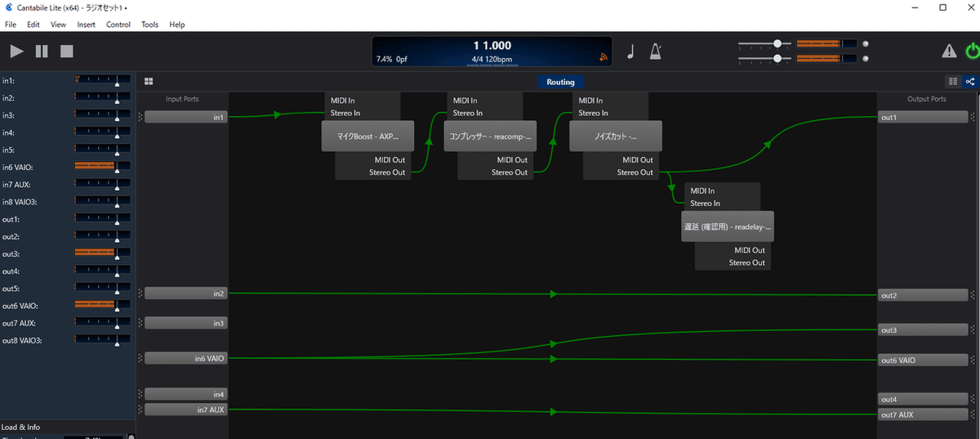Viewport: 980px width, 439px height.
Task: Click the drag handle beside in6 VAIO port
Action: pyautogui.click(x=140, y=358)
